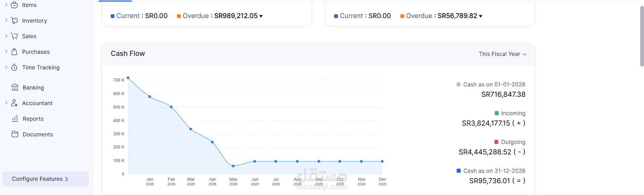Click the green Incoming legend swatch
The image size is (644, 195).
click(x=497, y=113)
